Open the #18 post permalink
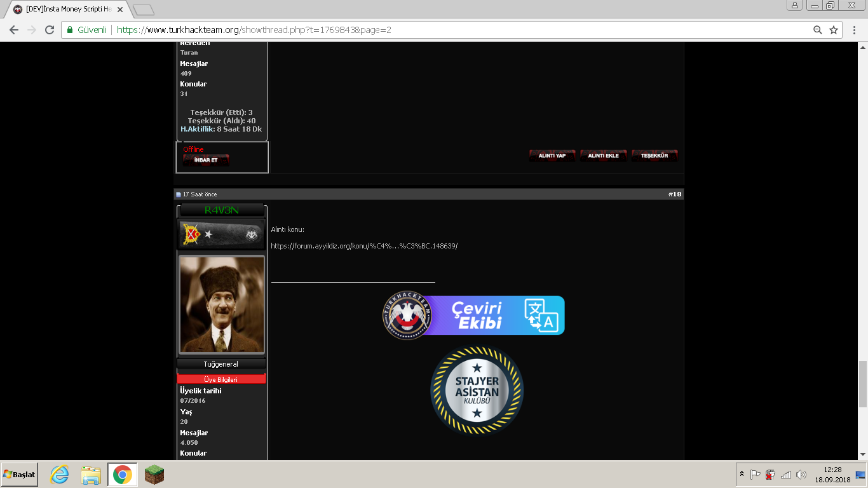 point(675,194)
